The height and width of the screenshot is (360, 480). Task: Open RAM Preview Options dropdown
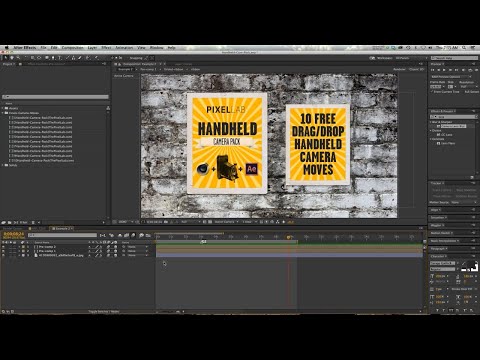[451, 77]
